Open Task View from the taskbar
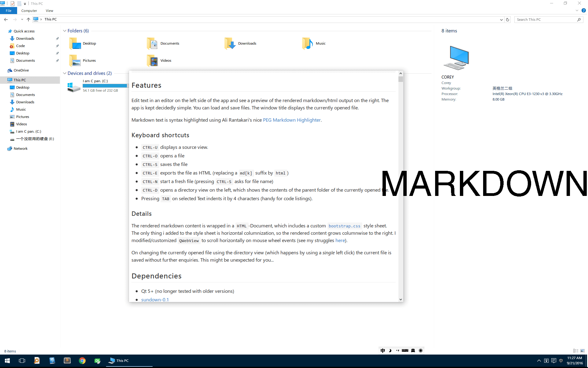Screen dimensions: 588x368 [x=22, y=361]
